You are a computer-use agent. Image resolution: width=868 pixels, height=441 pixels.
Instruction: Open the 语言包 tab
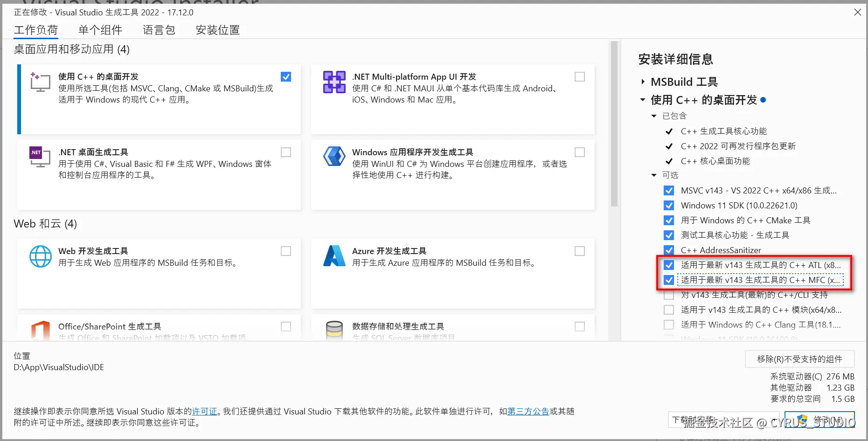(x=159, y=30)
